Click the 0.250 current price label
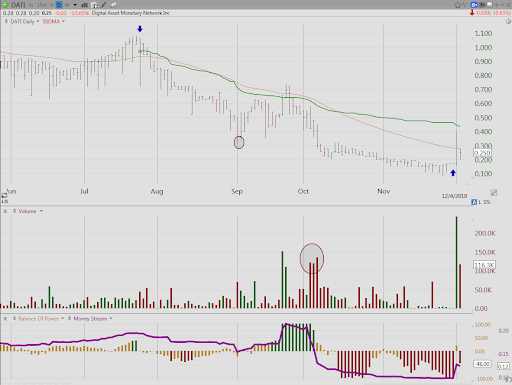The image size is (512, 385). tap(482, 153)
